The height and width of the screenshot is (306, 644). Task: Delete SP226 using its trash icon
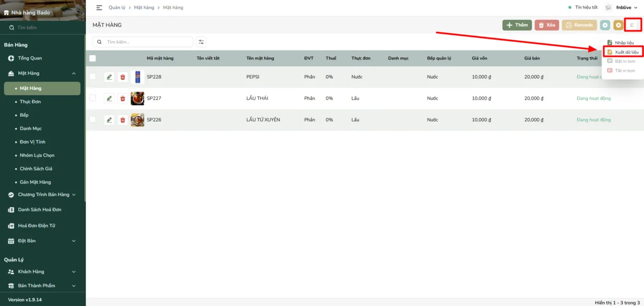click(123, 120)
